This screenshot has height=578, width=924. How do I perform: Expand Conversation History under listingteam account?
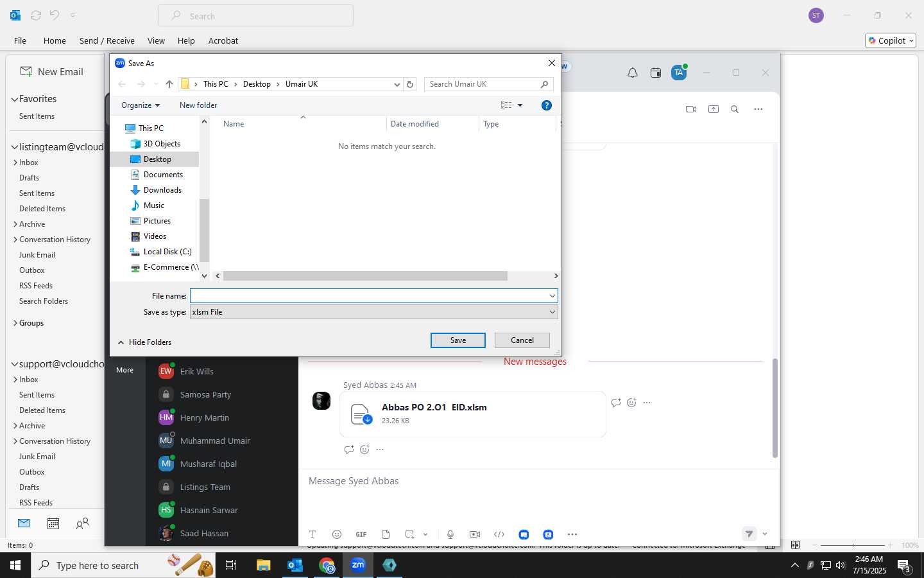(15, 240)
